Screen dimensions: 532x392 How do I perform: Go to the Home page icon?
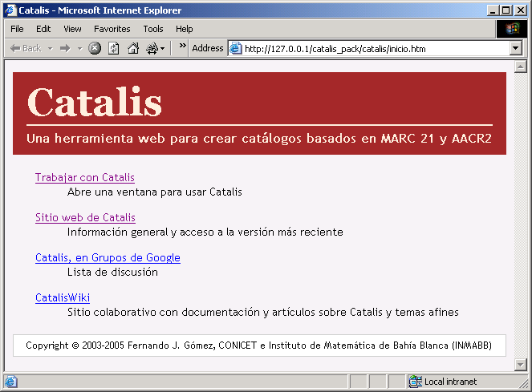133,48
